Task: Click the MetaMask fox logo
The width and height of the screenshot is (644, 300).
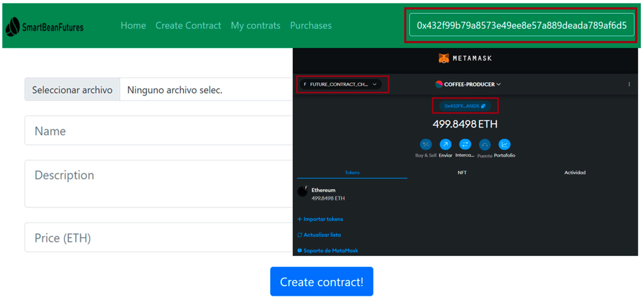Action: tap(443, 58)
